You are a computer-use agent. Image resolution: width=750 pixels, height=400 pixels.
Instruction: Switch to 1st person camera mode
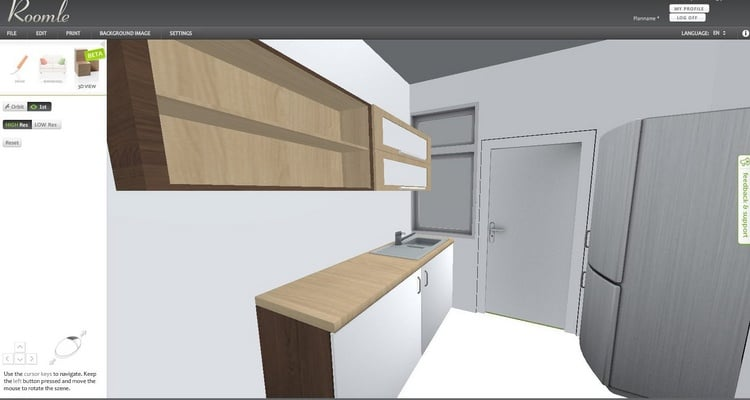click(39, 107)
